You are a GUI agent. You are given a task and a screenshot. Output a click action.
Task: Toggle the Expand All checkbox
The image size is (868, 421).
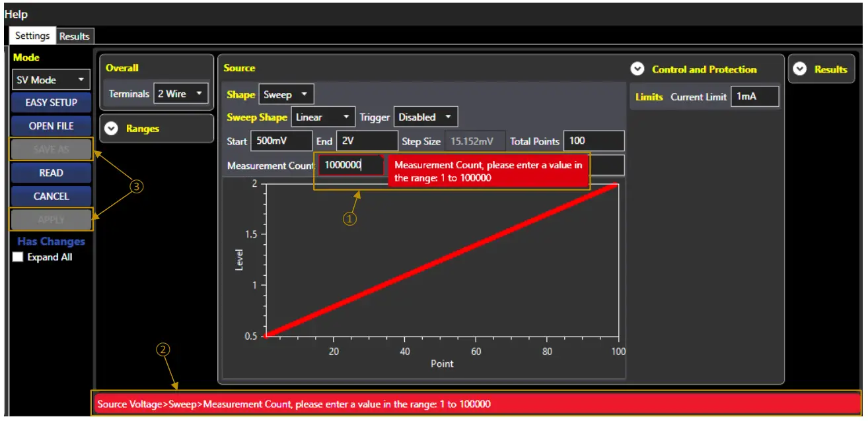(18, 257)
